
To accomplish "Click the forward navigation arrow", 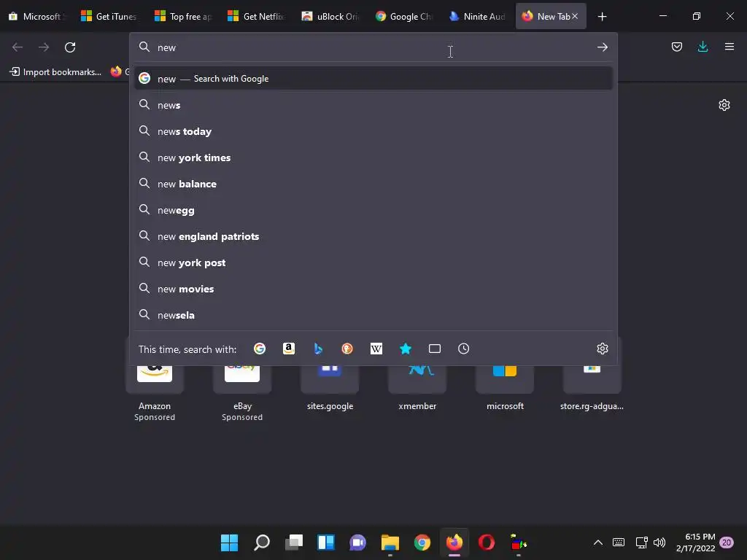I will (44, 47).
